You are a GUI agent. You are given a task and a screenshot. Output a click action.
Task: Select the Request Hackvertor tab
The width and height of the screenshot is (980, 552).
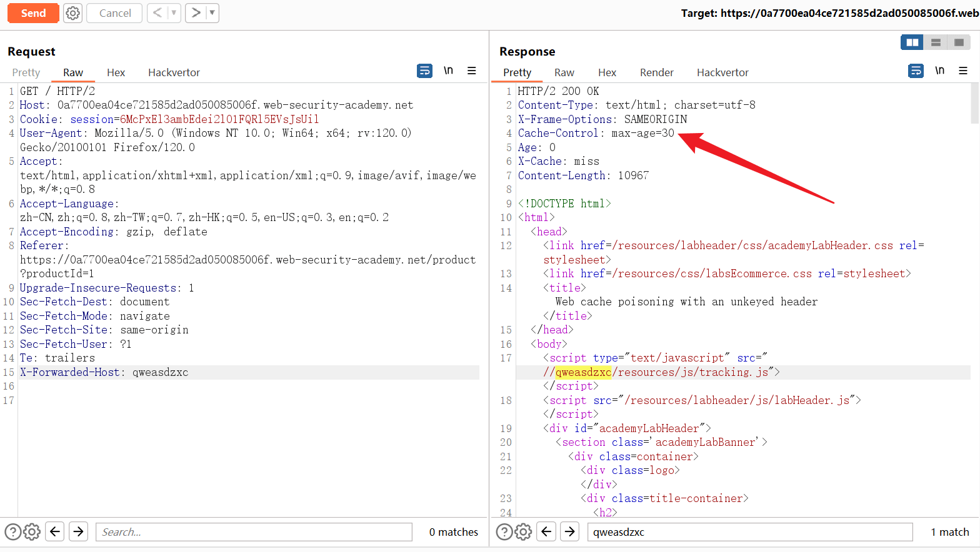[174, 72]
